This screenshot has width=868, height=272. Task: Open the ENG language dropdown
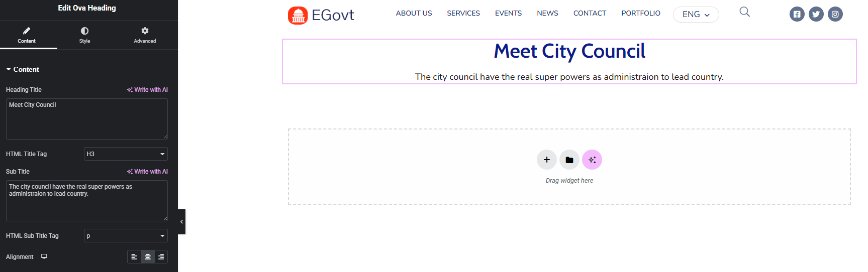tap(696, 15)
